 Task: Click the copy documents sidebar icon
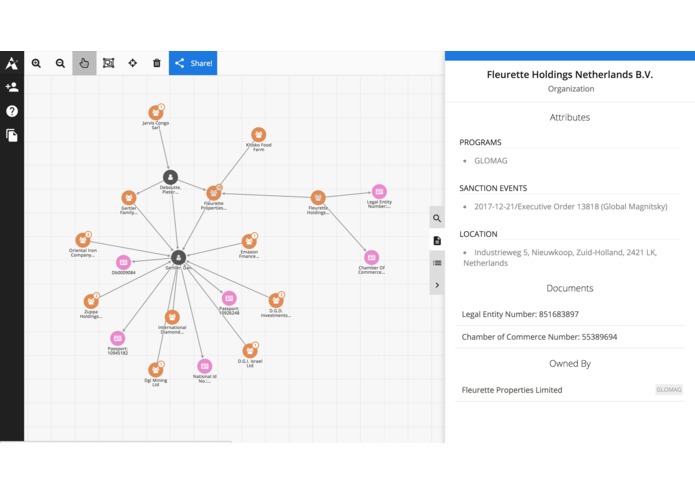pyautogui.click(x=12, y=135)
